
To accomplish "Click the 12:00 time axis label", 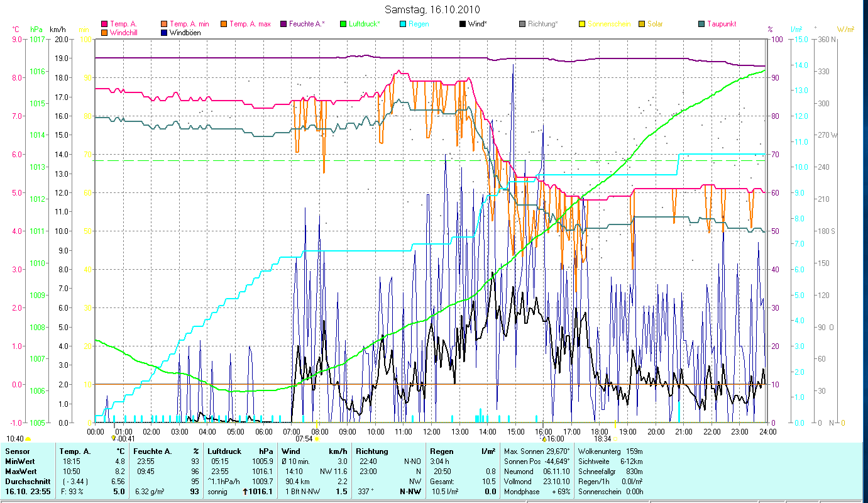I will click(432, 432).
